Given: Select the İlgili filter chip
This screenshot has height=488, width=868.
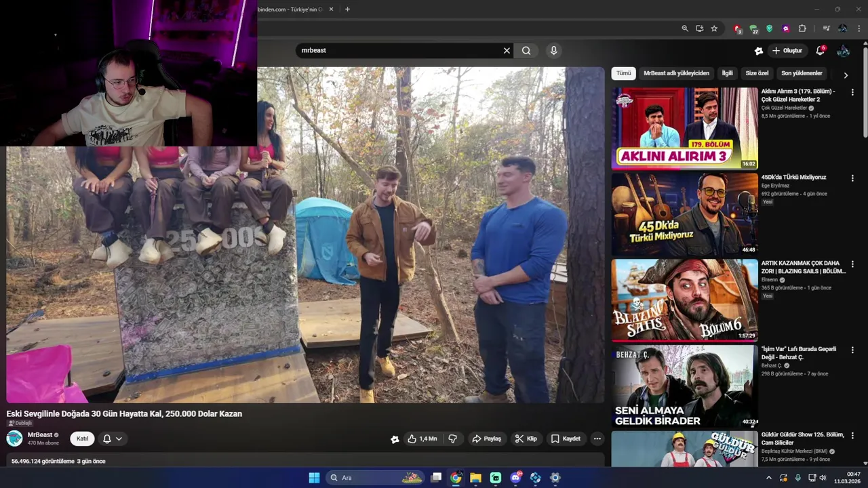Looking at the screenshot, I should [x=727, y=73].
